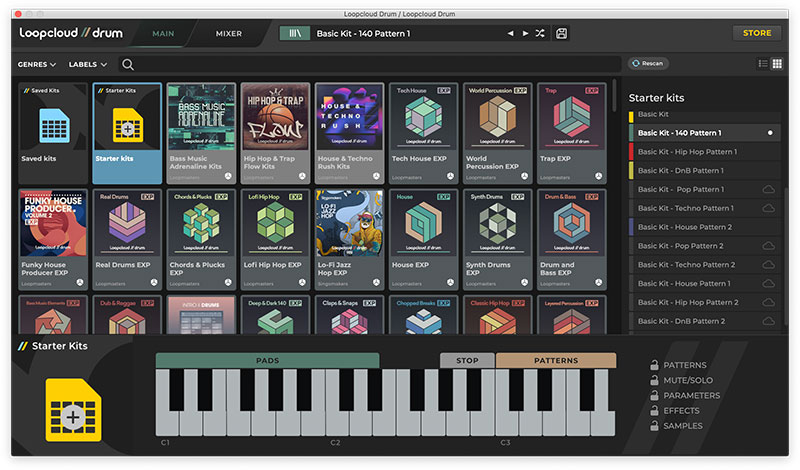Click the STOP keyboard zone
This screenshot has width=800, height=470.
click(x=467, y=360)
